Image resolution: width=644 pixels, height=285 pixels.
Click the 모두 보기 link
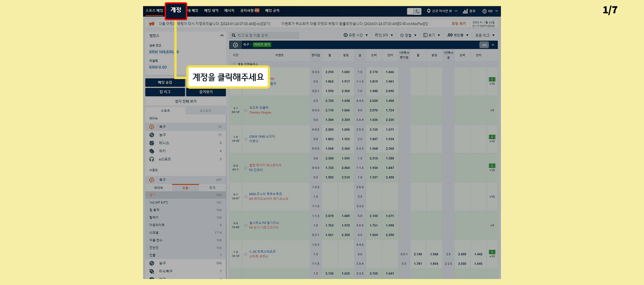pos(459,23)
